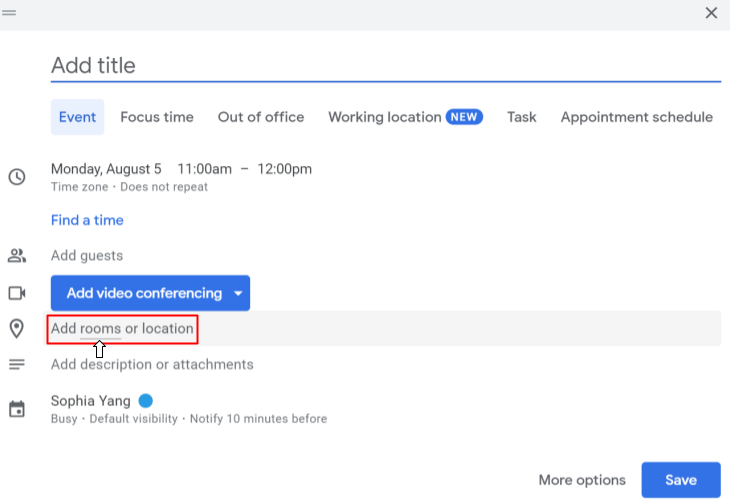The image size is (730, 500).
Task: Click the Add title input field
Action: click(x=385, y=66)
